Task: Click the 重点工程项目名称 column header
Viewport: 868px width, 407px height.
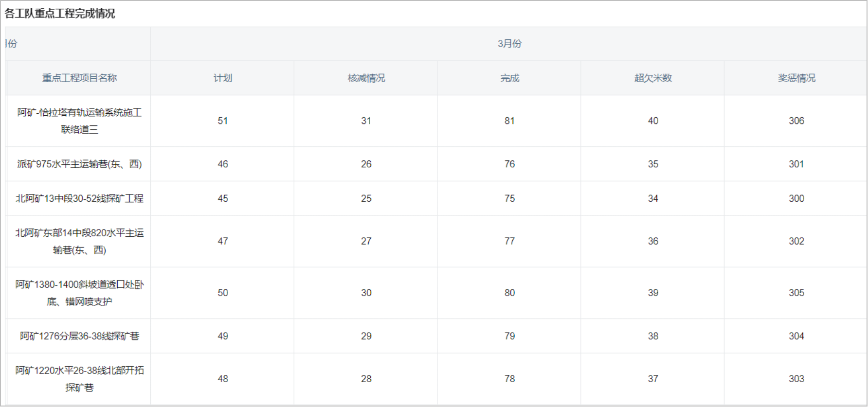Action: point(79,78)
